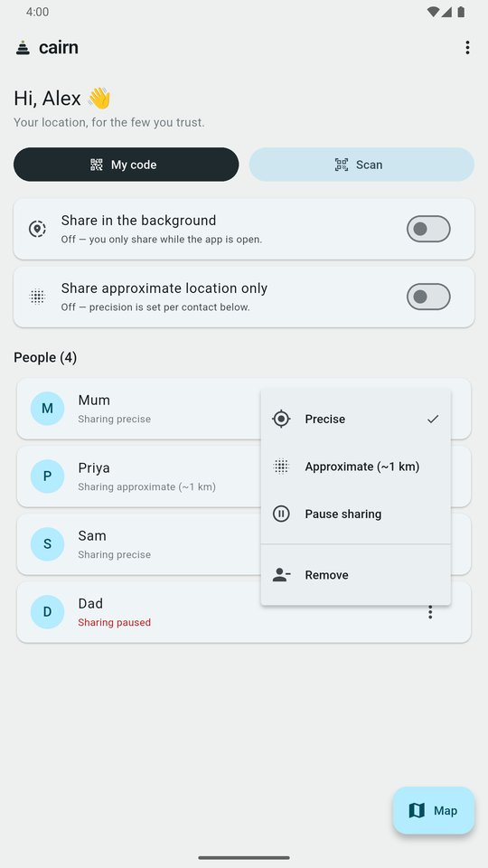Open the Map floating button
Screen dimensions: 488x868
(x=434, y=810)
